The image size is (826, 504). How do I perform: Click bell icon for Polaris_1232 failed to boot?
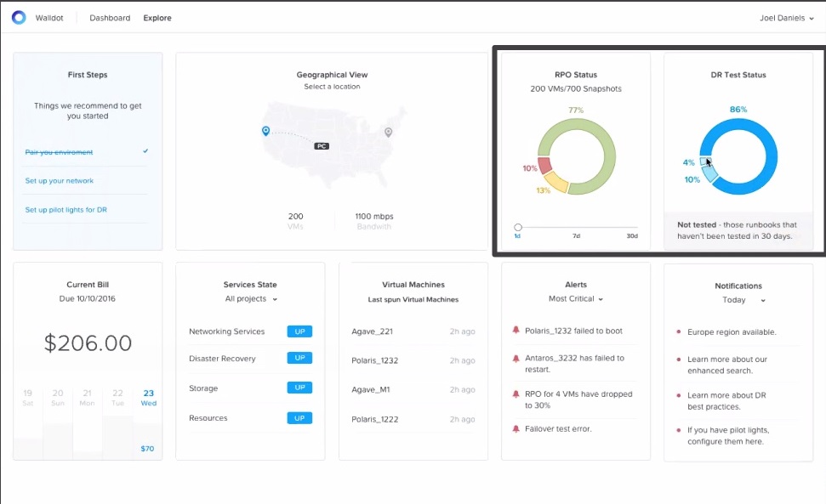[516, 331]
